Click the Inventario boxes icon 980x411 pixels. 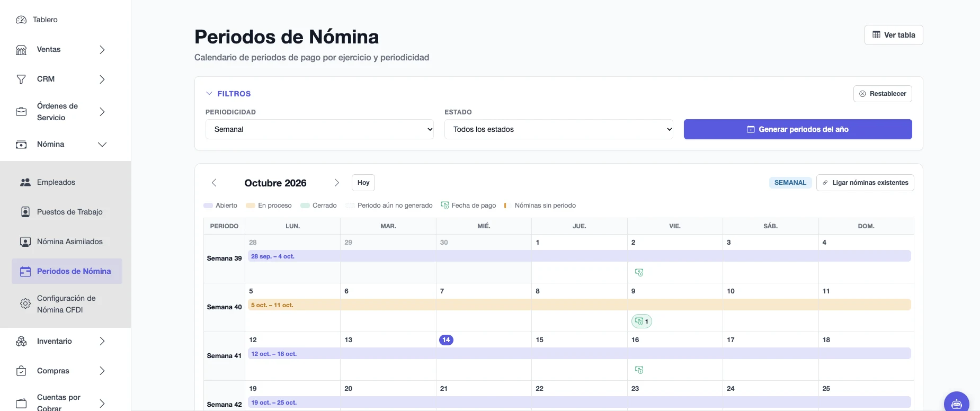21,342
